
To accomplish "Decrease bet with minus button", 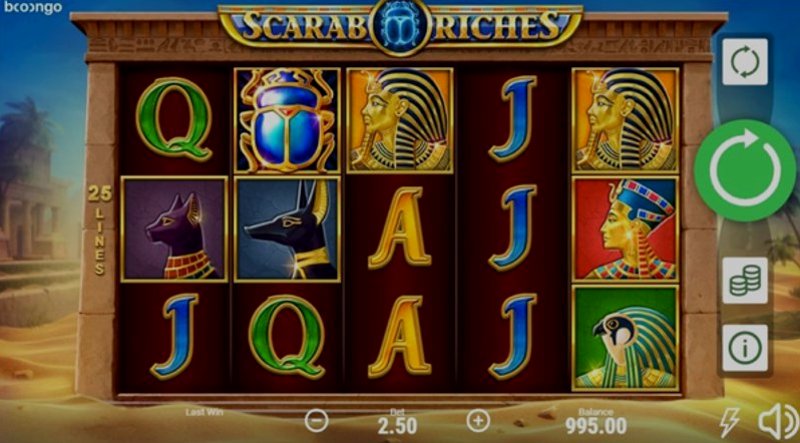I will 316,421.
